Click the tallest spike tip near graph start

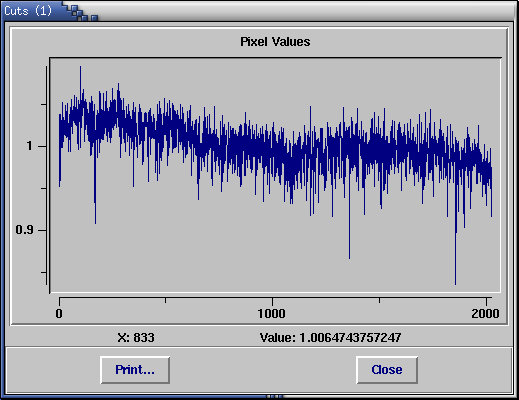pyautogui.click(x=80, y=67)
